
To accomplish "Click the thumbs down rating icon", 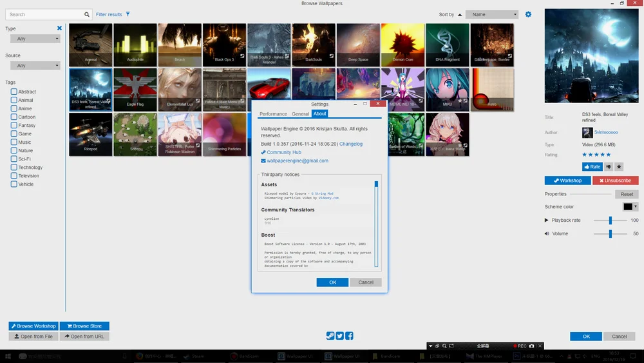I will [x=609, y=166].
